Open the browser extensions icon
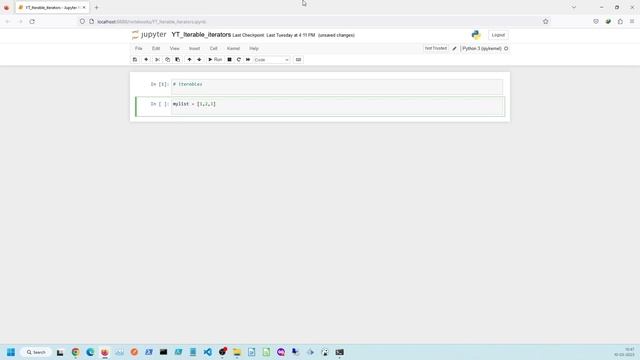Image resolution: width=640 pixels, height=360 pixels. 620,22
